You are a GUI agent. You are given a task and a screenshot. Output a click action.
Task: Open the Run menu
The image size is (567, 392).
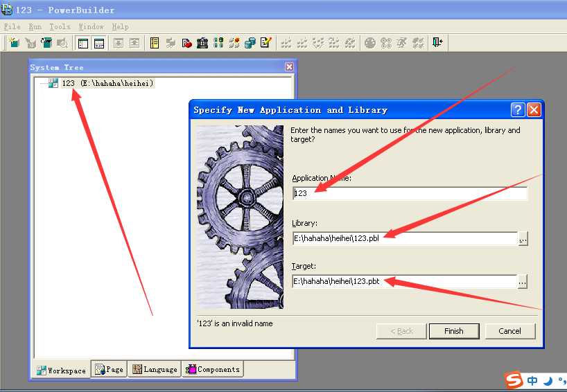(x=35, y=26)
